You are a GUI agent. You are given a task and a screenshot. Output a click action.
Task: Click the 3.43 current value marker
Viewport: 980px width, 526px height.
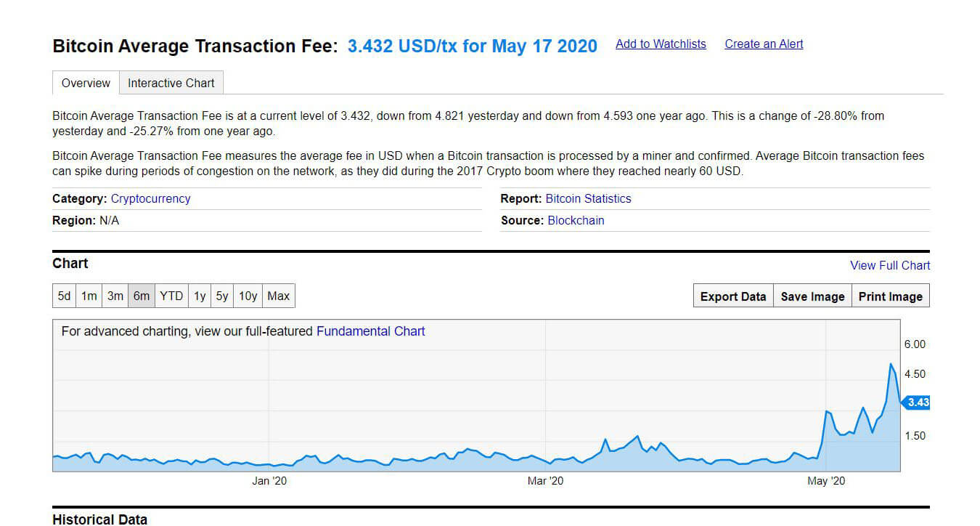(x=916, y=402)
